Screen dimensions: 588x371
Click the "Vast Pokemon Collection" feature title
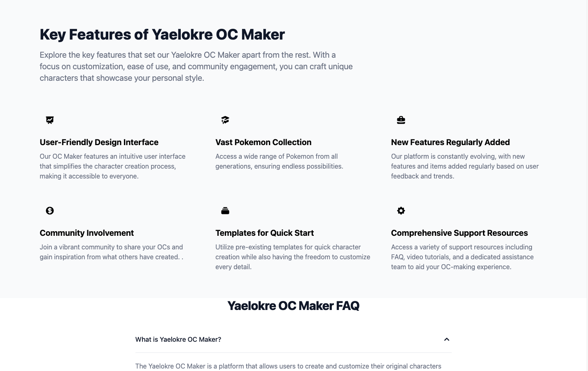coord(264,142)
